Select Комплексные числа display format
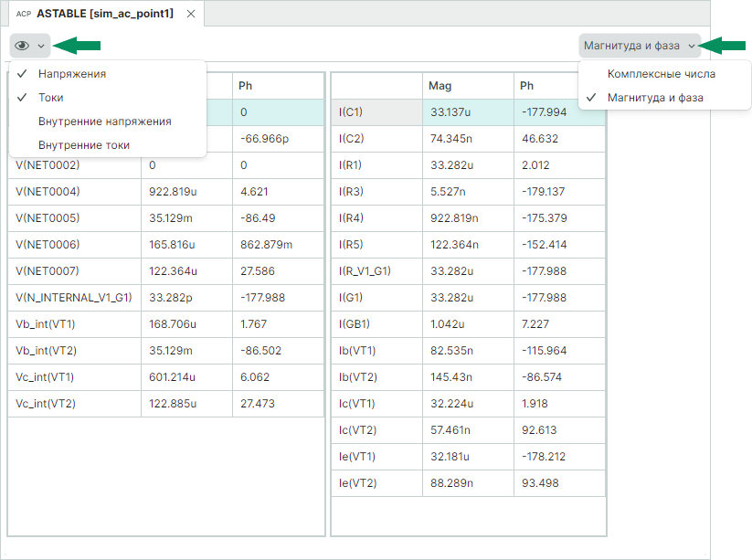Viewport: 752px width, 560px height. coord(662,74)
